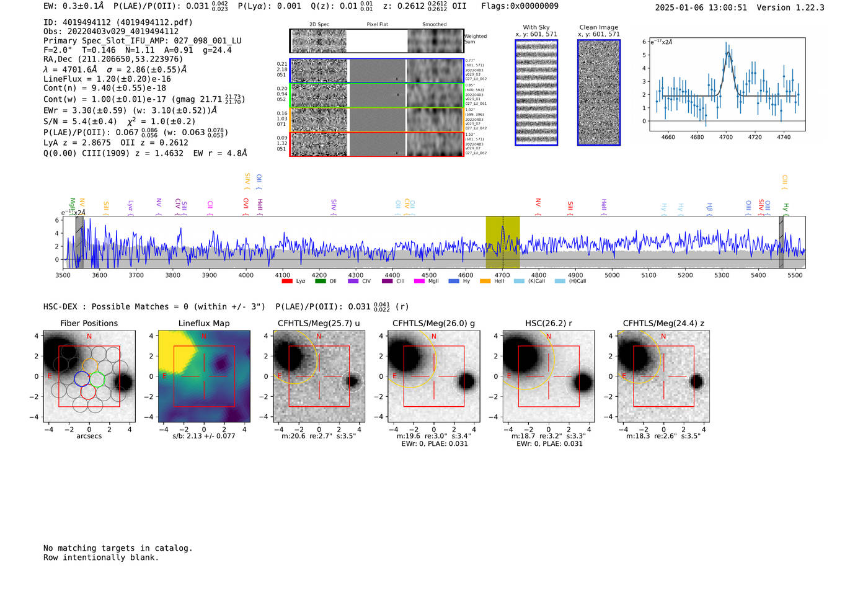Click the light blue (H)CaII legend swatch
The image size is (868, 591).
[560, 282]
